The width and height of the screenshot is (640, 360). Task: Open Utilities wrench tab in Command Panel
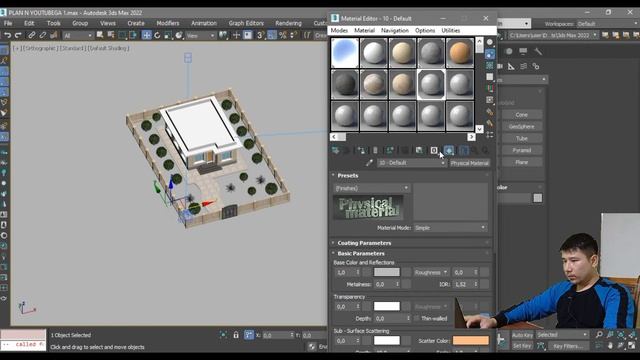click(538, 51)
